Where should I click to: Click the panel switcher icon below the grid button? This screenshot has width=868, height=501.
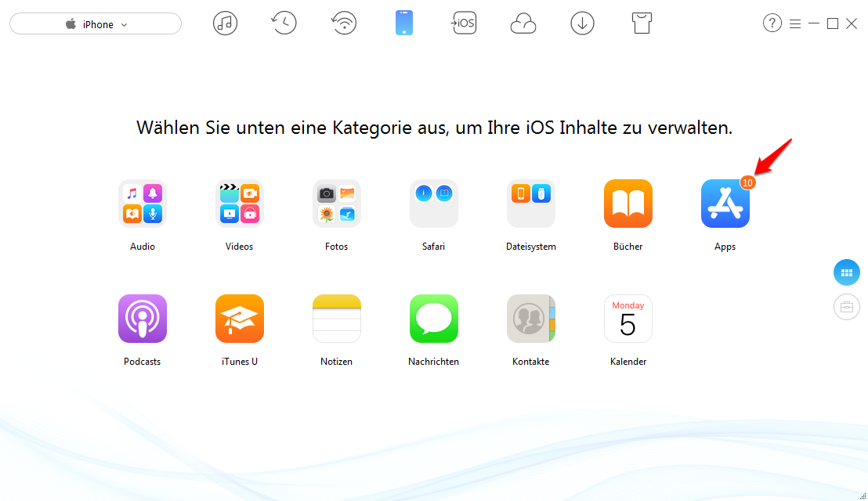point(846,307)
